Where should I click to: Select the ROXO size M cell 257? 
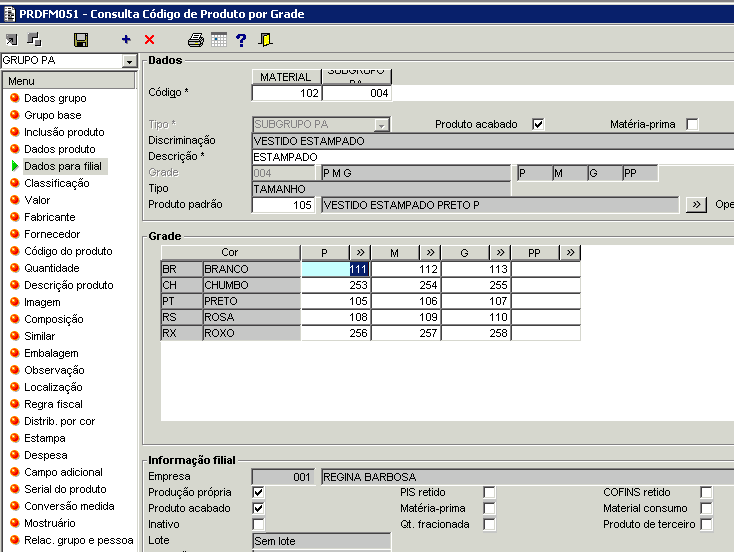point(406,333)
